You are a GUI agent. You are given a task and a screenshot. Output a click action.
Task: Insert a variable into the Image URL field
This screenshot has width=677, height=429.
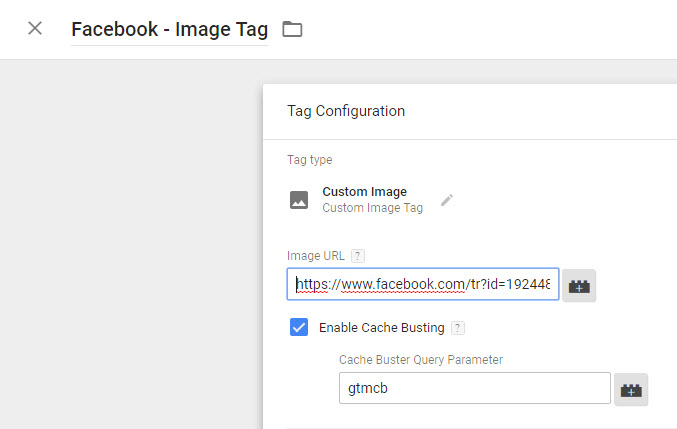579,285
